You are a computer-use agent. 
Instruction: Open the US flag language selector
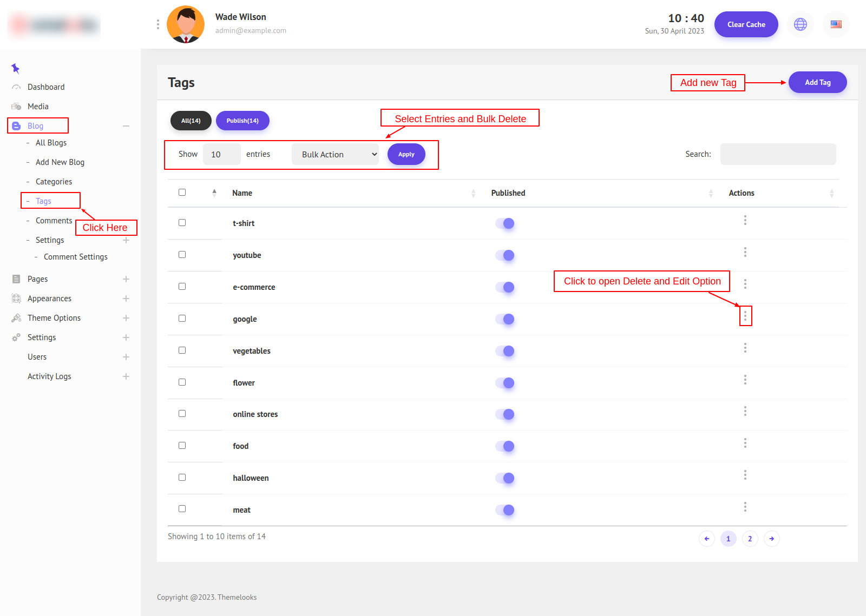click(836, 24)
